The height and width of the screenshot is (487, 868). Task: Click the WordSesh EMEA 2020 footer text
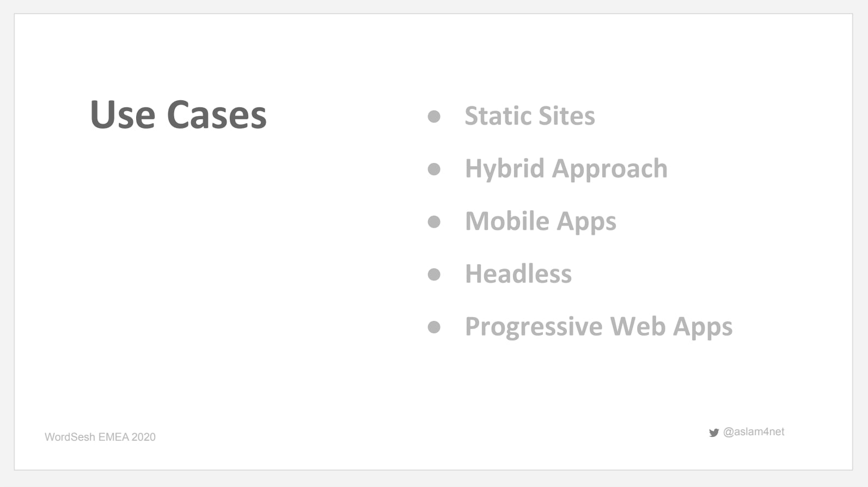(100, 437)
